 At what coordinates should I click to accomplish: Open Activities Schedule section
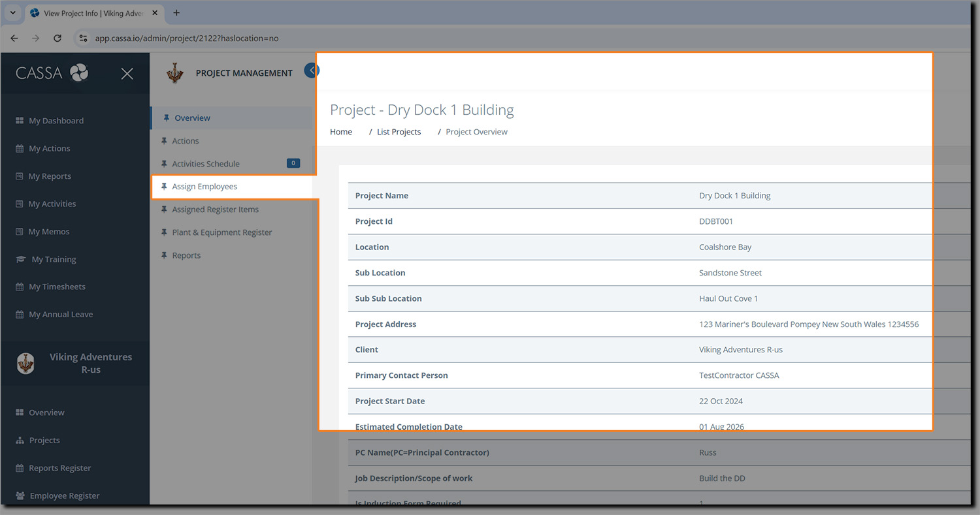pyautogui.click(x=206, y=164)
